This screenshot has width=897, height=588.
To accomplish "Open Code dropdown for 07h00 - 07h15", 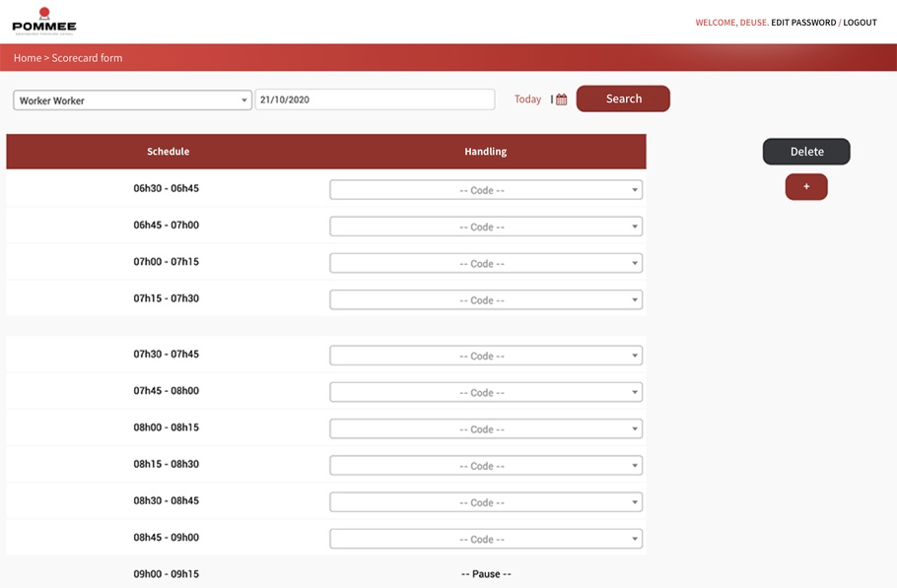I will (486, 263).
